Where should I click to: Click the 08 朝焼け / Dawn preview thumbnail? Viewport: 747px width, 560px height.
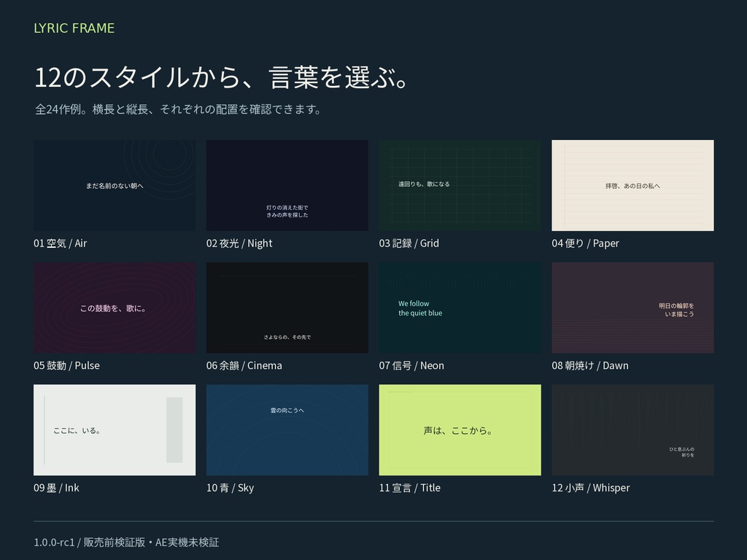click(632, 308)
